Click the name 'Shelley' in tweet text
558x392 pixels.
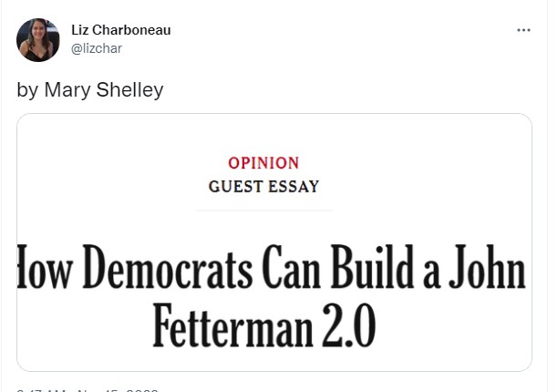click(129, 89)
